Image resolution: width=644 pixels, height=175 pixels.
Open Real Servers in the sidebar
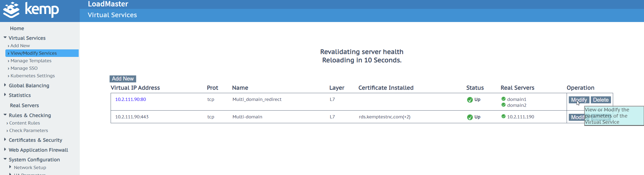tap(24, 105)
